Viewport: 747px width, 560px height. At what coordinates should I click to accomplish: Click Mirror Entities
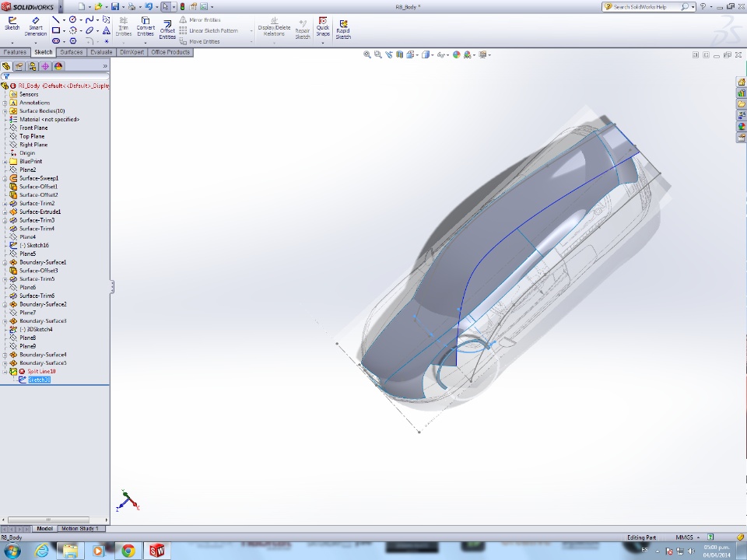200,20
